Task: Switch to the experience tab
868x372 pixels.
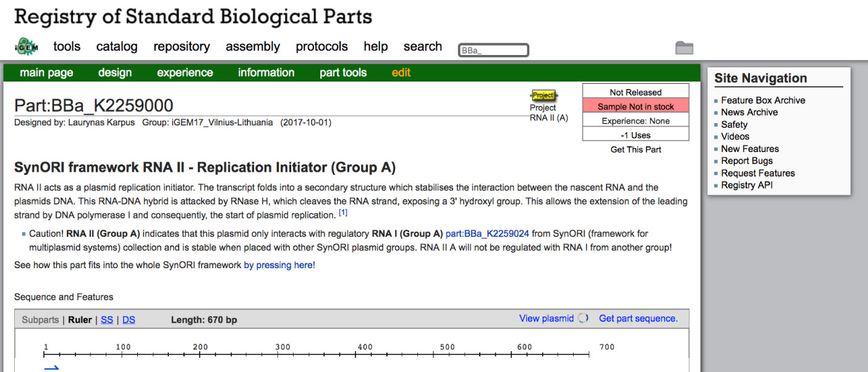Action: click(185, 73)
